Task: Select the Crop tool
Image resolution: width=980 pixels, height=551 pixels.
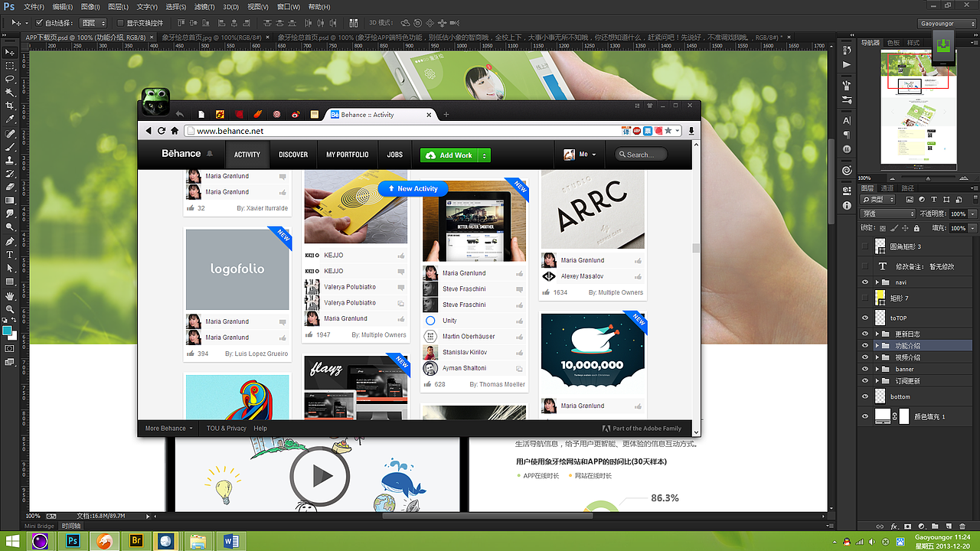Action: pos(10,106)
